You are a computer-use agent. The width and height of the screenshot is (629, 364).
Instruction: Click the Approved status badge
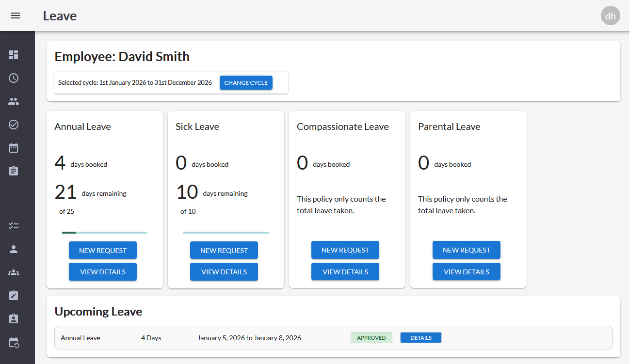371,338
